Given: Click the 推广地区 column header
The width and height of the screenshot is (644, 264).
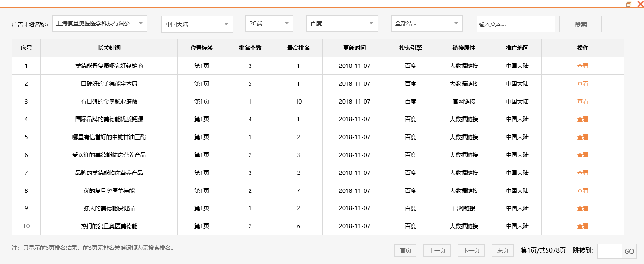Looking at the screenshot, I should coord(517,48).
